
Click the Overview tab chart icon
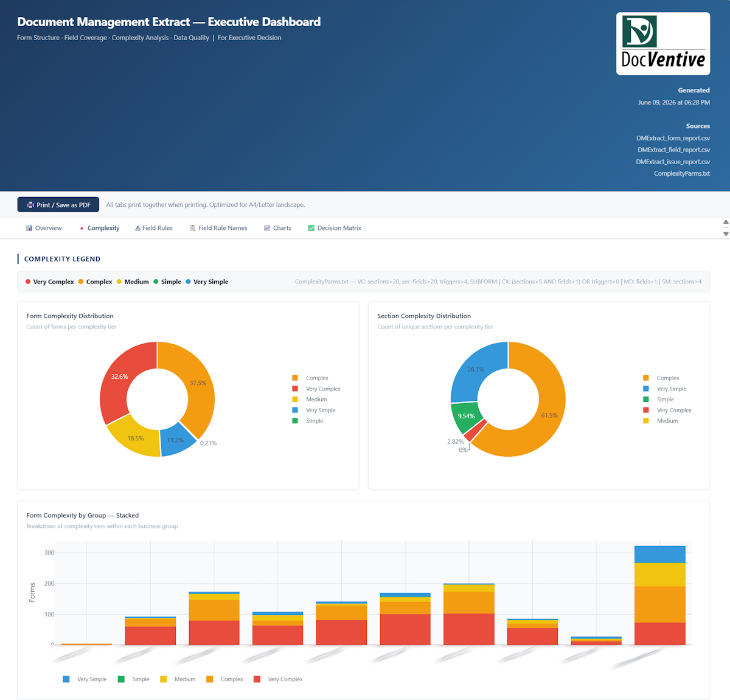[x=29, y=228]
